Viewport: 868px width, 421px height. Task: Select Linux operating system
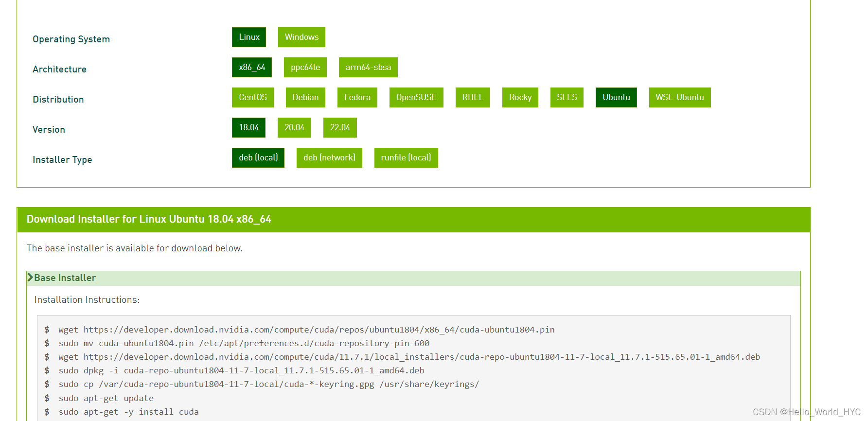point(249,37)
